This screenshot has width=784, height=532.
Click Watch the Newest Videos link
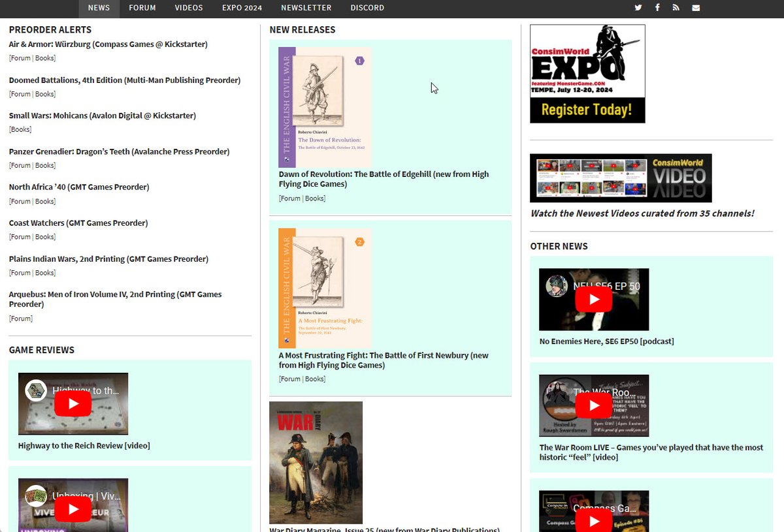(x=642, y=213)
